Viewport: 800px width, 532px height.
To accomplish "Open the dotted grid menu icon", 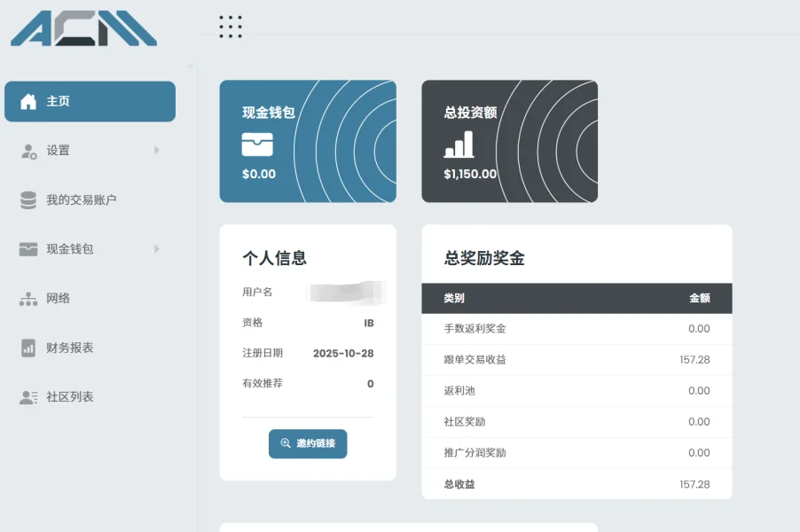I will coord(231,27).
